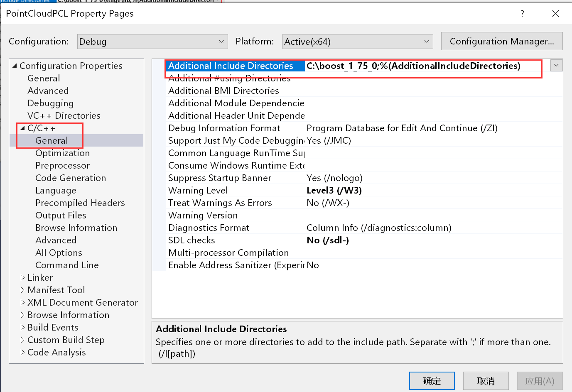This screenshot has width=572, height=392.
Task: Expand the Build Events node
Action: [x=23, y=327]
